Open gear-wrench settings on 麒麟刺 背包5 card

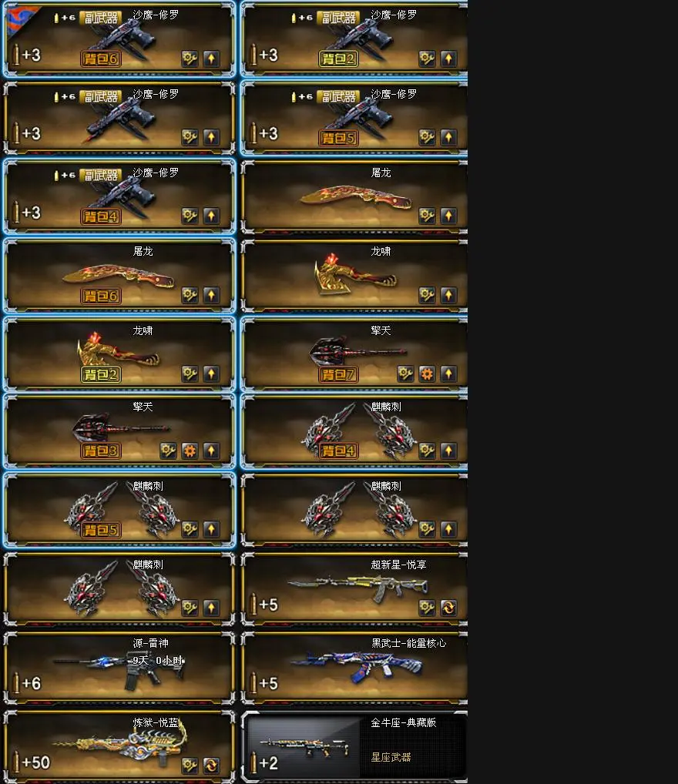190,529
